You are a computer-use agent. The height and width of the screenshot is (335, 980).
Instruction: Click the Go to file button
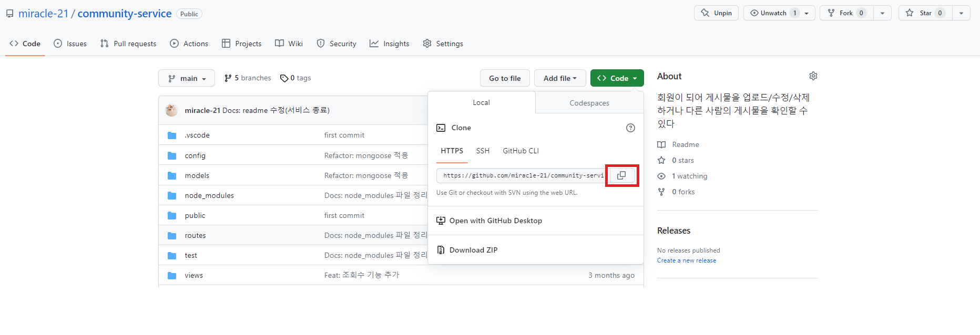pyautogui.click(x=505, y=78)
